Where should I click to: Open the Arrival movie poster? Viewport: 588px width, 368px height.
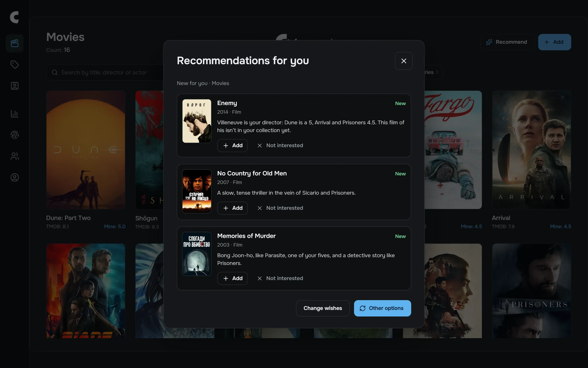point(531,150)
